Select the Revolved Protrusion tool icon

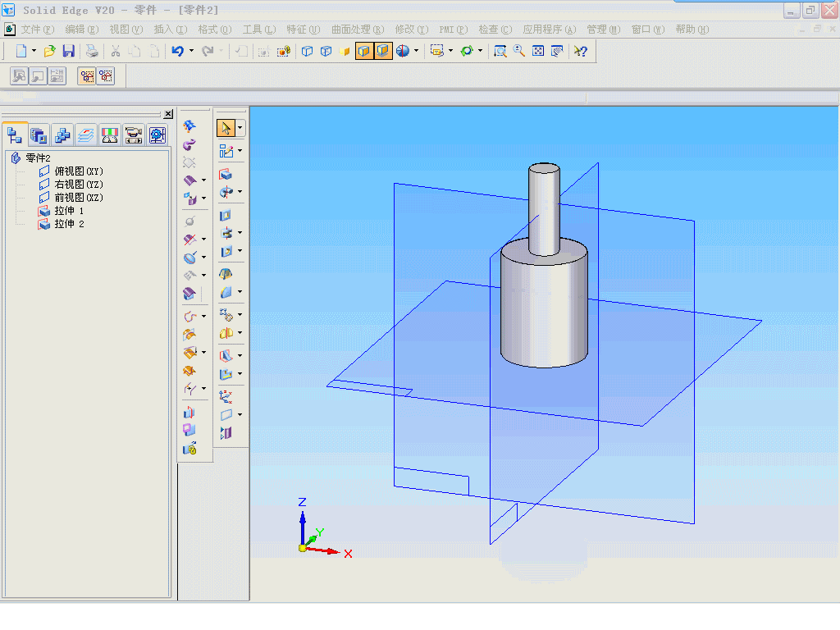pos(226,191)
